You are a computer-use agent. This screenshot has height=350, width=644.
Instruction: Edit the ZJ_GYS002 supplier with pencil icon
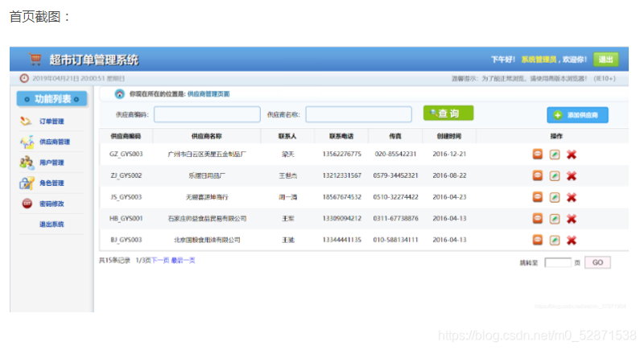(x=555, y=176)
